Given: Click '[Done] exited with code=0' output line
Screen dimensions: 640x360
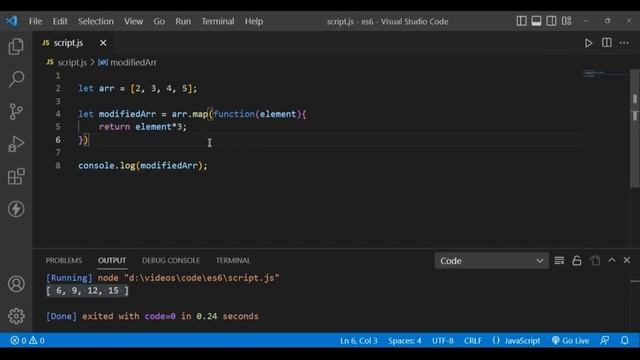Looking at the screenshot, I should [152, 316].
